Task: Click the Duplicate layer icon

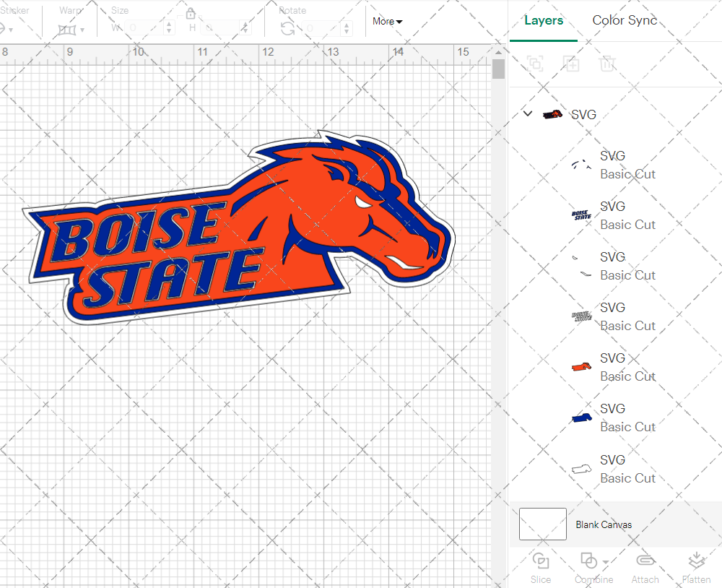Action: [571, 64]
